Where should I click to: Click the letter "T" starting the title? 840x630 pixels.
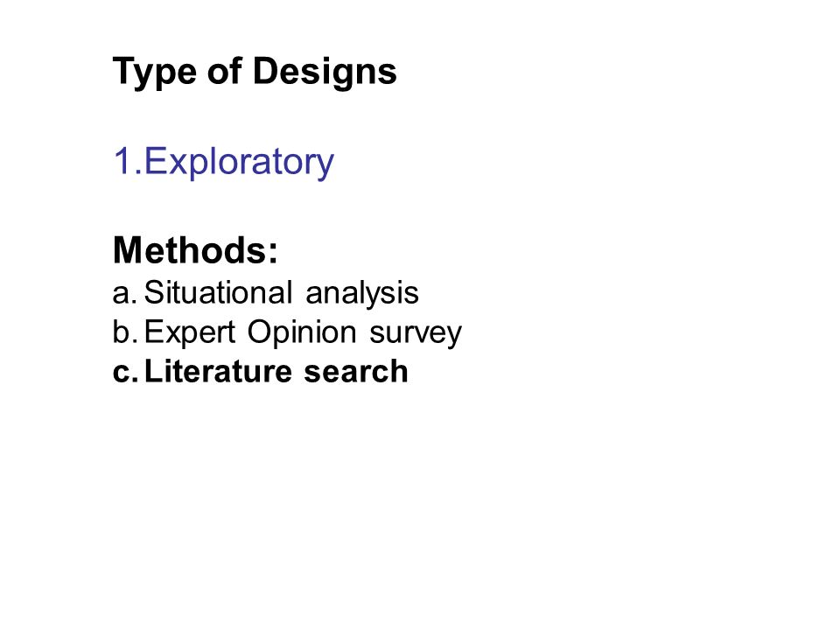(122, 70)
